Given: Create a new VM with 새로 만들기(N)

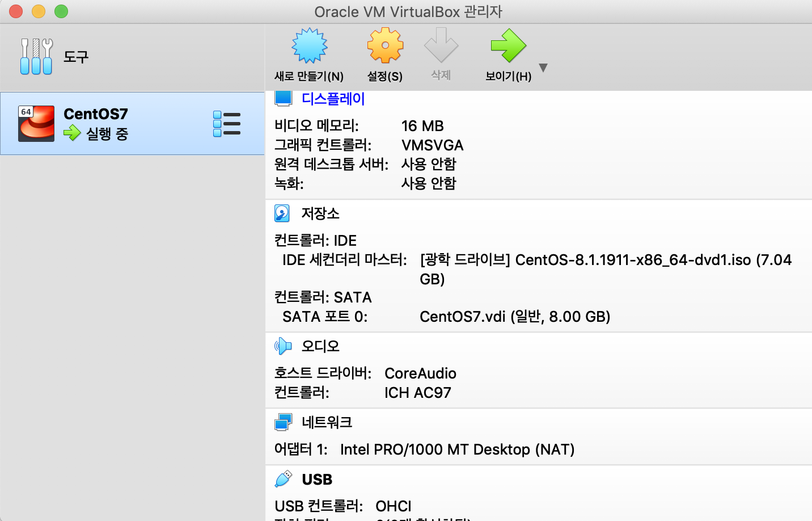Looking at the screenshot, I should [x=309, y=55].
